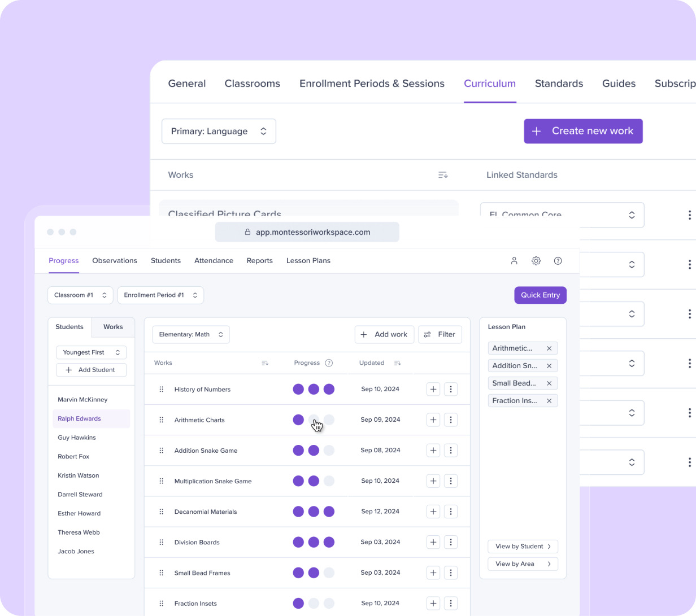Open the more menu for History of Numbers
The width and height of the screenshot is (696, 616).
pyautogui.click(x=451, y=389)
